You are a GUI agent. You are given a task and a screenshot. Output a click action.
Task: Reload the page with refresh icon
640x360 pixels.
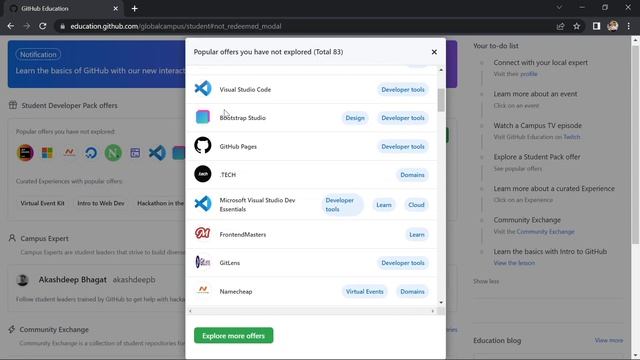pos(42,26)
